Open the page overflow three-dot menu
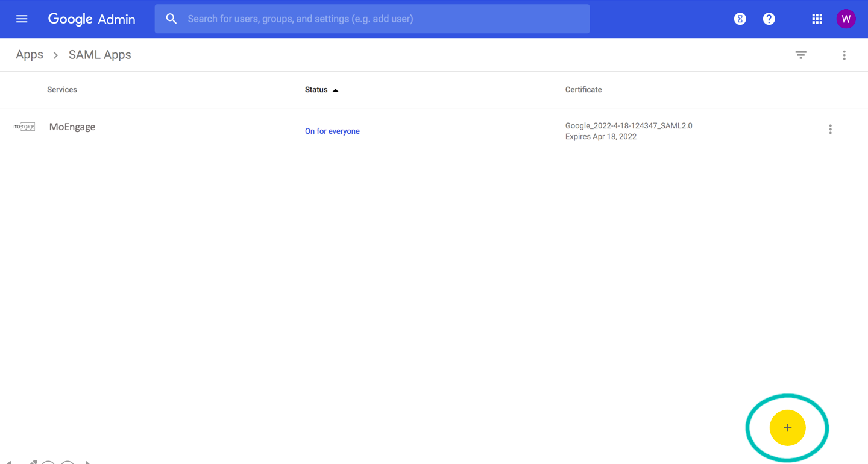868x464 pixels. (844, 54)
